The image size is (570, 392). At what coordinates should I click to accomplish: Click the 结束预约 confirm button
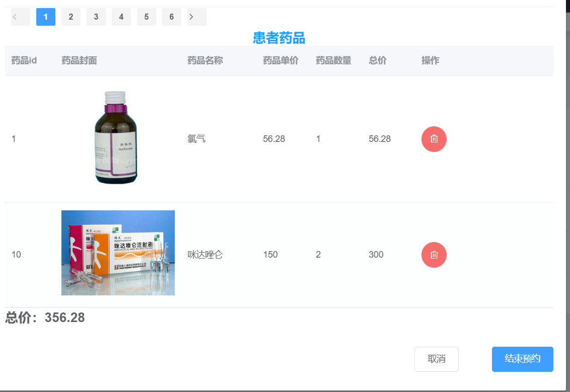pyautogui.click(x=522, y=359)
